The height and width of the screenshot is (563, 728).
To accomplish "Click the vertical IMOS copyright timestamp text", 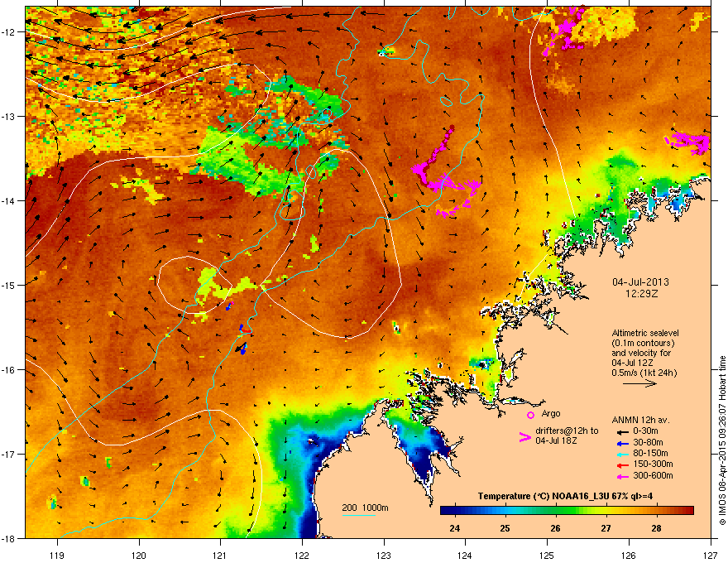I will pyautogui.click(x=722, y=440).
